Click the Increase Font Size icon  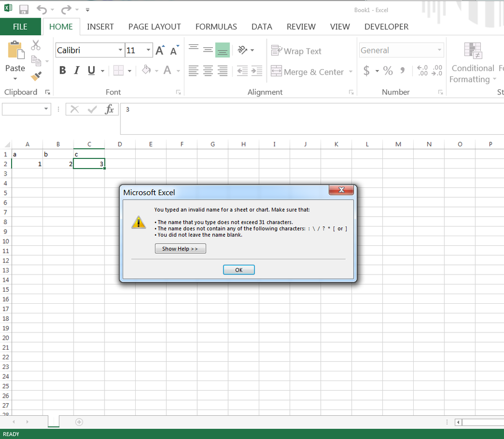point(160,50)
